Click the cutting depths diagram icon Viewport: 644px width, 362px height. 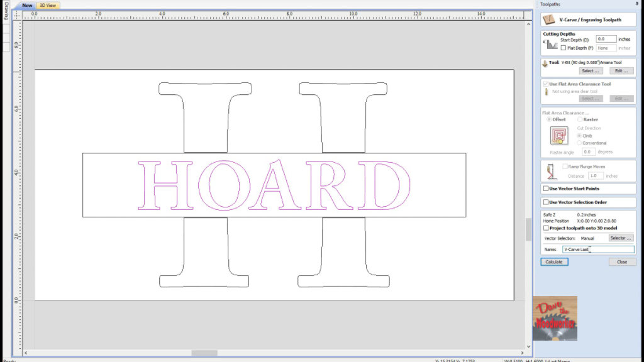[550, 45]
